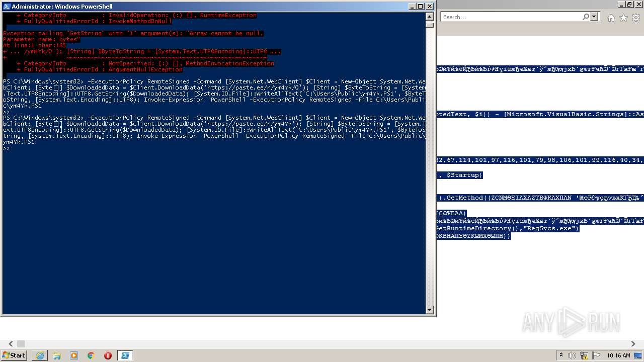The height and width of the screenshot is (362, 644).
Task: Open the network status tray icon
Action: tap(584, 355)
